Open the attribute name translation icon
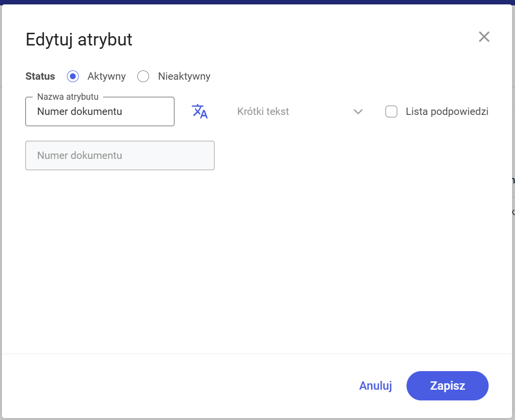 200,111
